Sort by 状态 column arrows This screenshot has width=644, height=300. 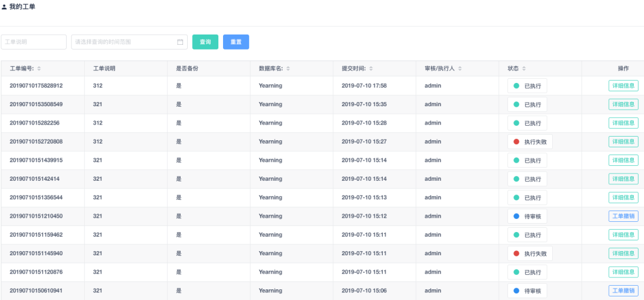(524, 69)
